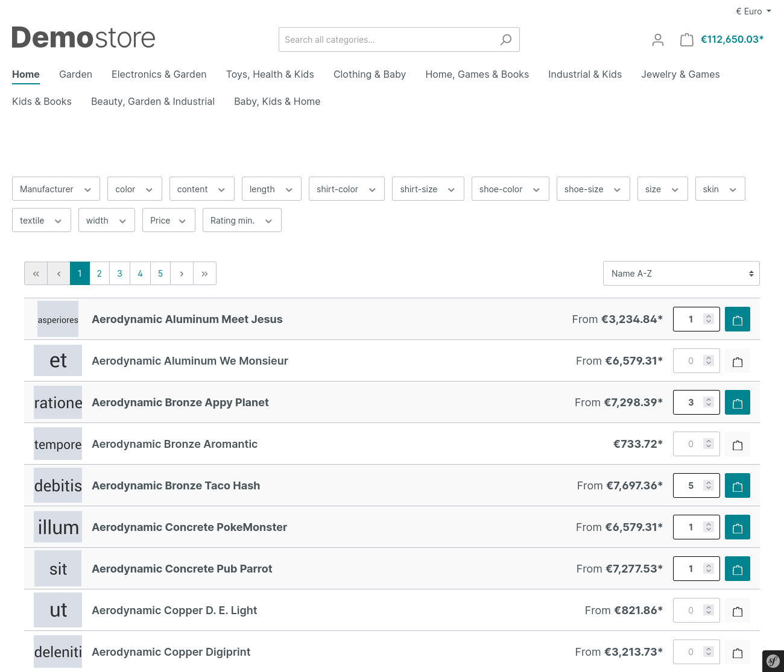Open the Name A-Z sorting select

tap(681, 273)
